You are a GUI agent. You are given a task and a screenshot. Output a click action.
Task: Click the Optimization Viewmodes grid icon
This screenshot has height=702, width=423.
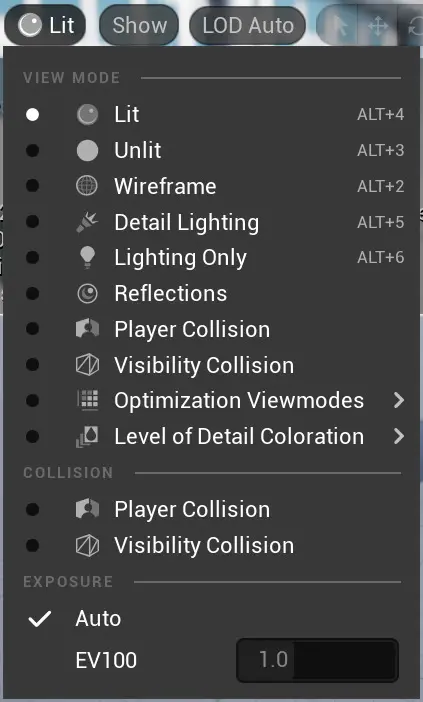[88, 400]
